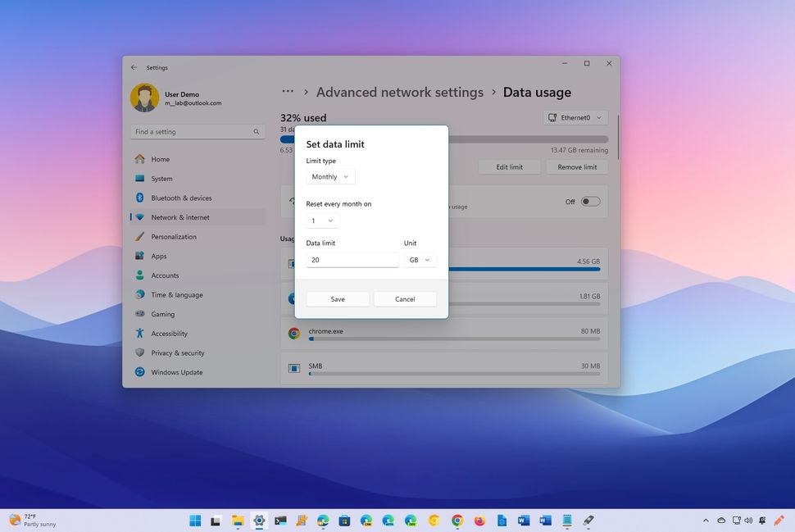Open the Ethernet0 adapter selector
The height and width of the screenshot is (532, 795).
click(575, 117)
